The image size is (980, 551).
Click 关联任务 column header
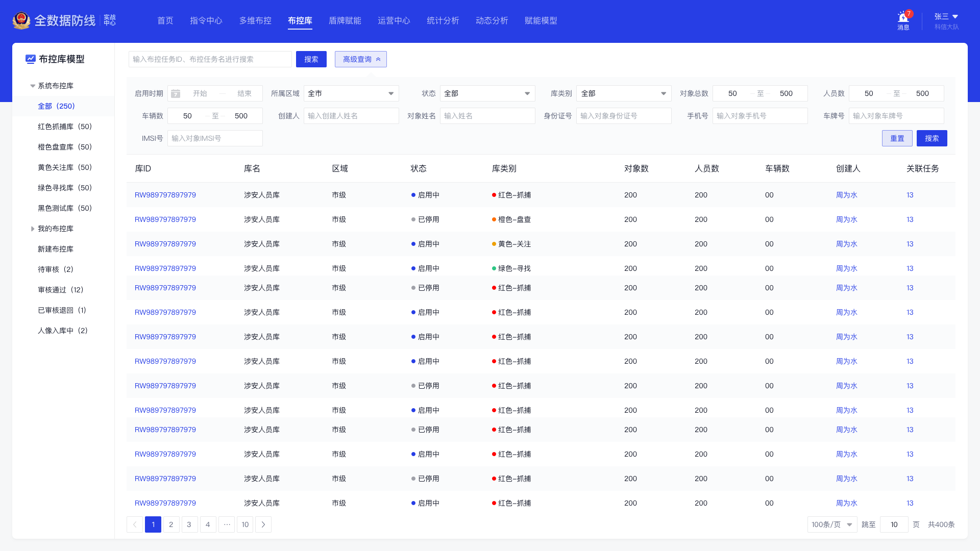click(x=923, y=168)
